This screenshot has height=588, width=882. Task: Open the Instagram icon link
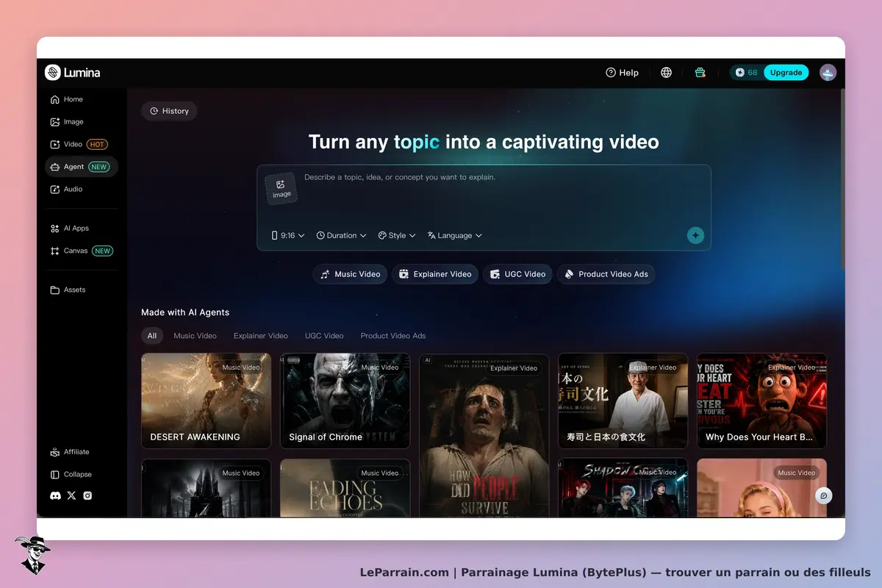[87, 495]
